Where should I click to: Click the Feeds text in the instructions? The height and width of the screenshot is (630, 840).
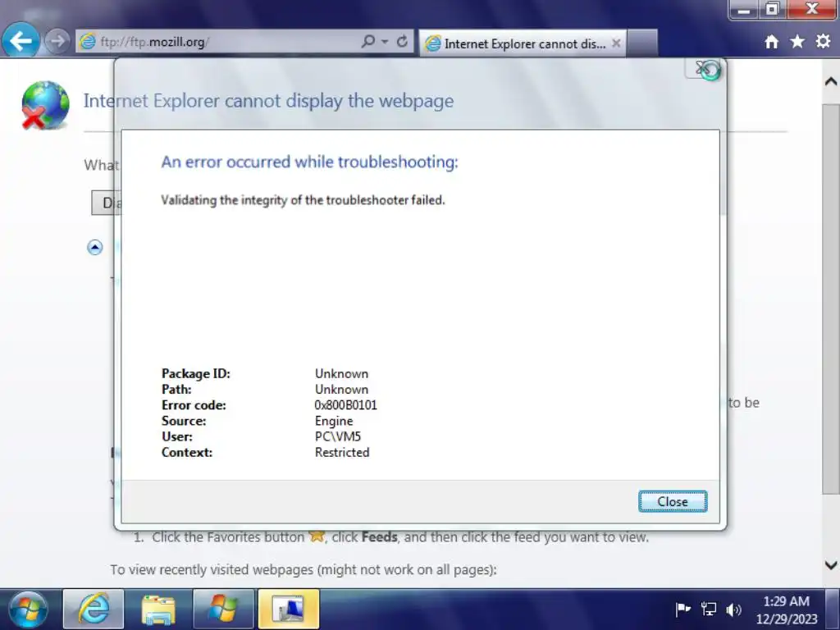(379, 536)
